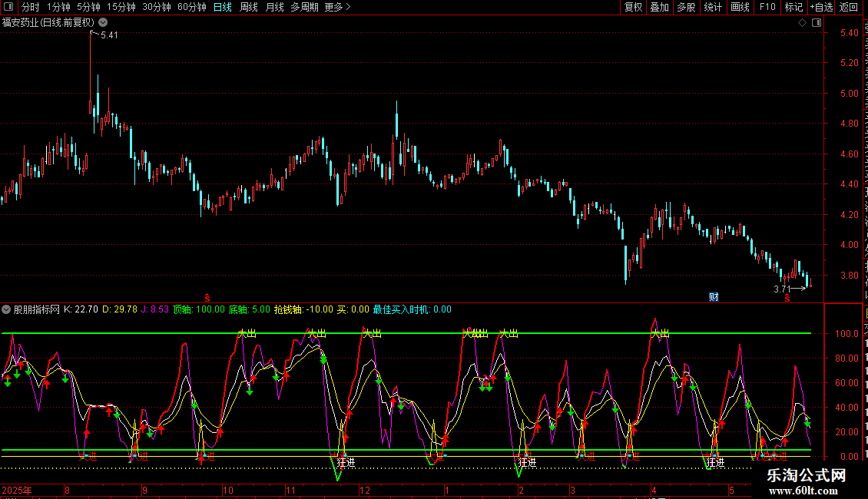
Task: Activate the 画线 drawing tool
Action: pyautogui.click(x=740, y=7)
